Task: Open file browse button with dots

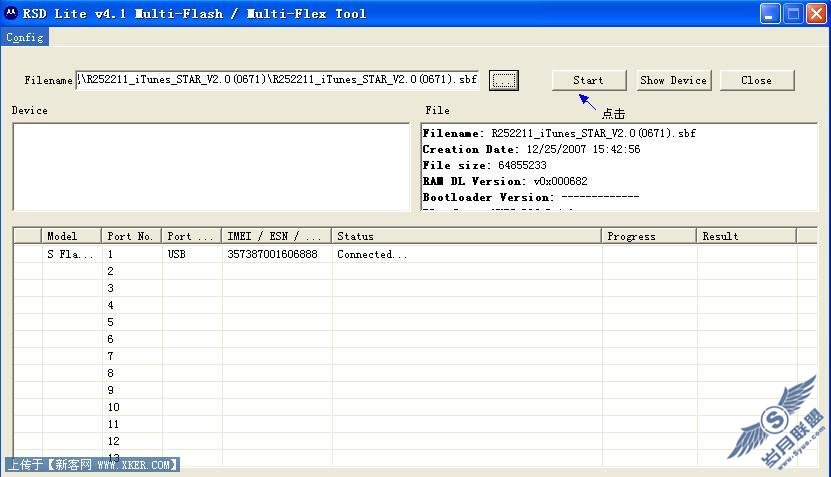Action: [503, 81]
